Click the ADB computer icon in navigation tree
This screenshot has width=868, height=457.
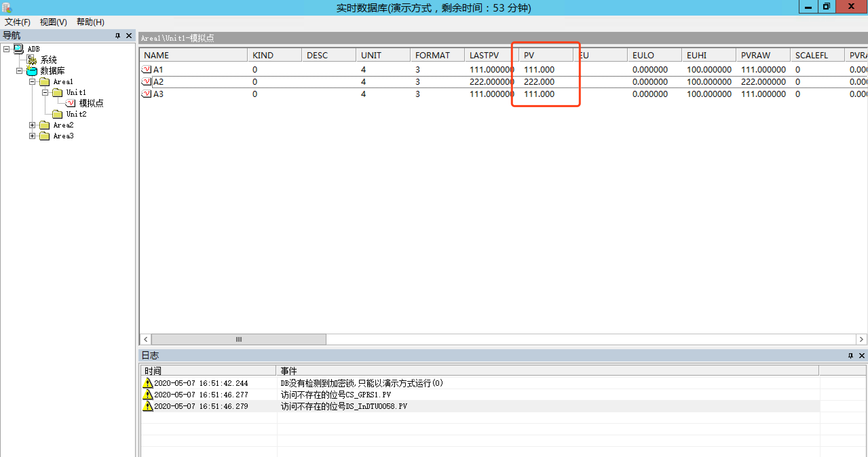click(19, 49)
